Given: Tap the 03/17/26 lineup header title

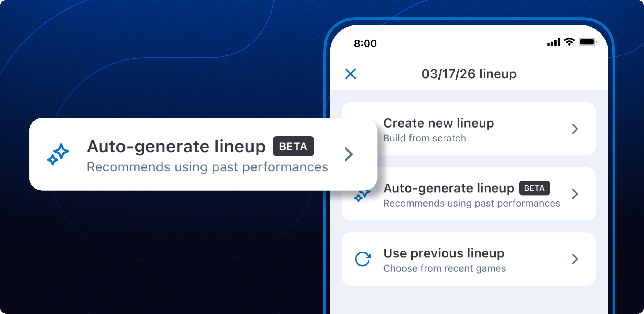Looking at the screenshot, I should coord(469,74).
